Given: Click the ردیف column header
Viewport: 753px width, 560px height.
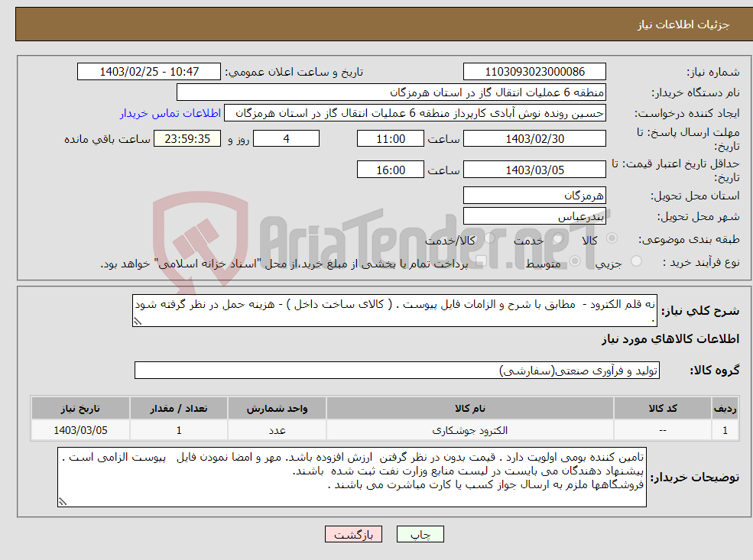Looking at the screenshot, I should (x=725, y=409).
